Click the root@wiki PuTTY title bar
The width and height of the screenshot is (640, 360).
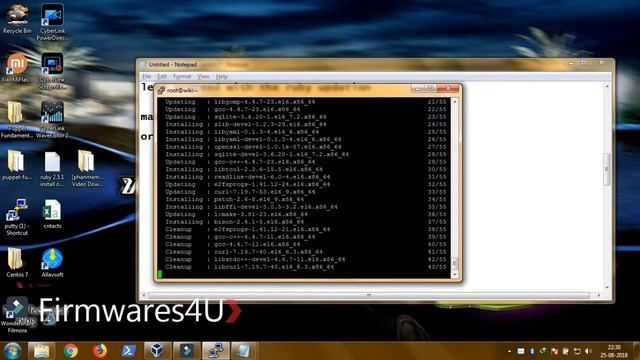click(x=286, y=90)
